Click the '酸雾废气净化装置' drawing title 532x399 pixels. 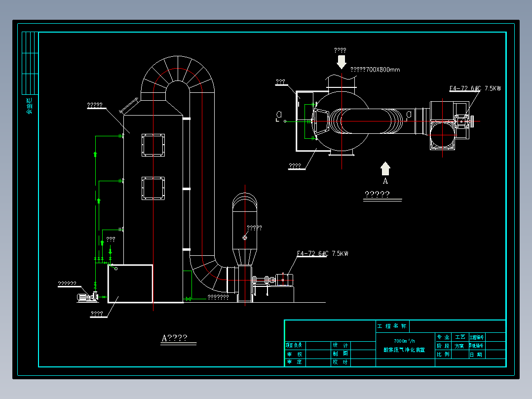[404, 350]
